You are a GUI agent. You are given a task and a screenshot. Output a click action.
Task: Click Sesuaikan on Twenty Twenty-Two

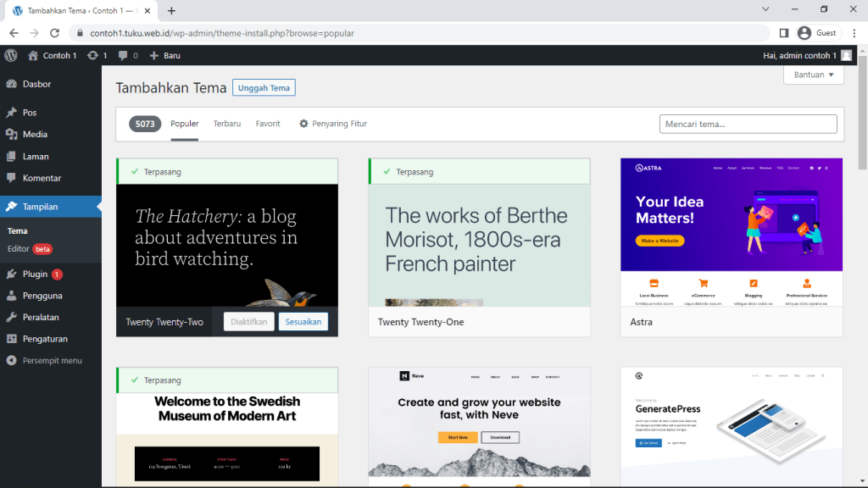[x=303, y=321]
